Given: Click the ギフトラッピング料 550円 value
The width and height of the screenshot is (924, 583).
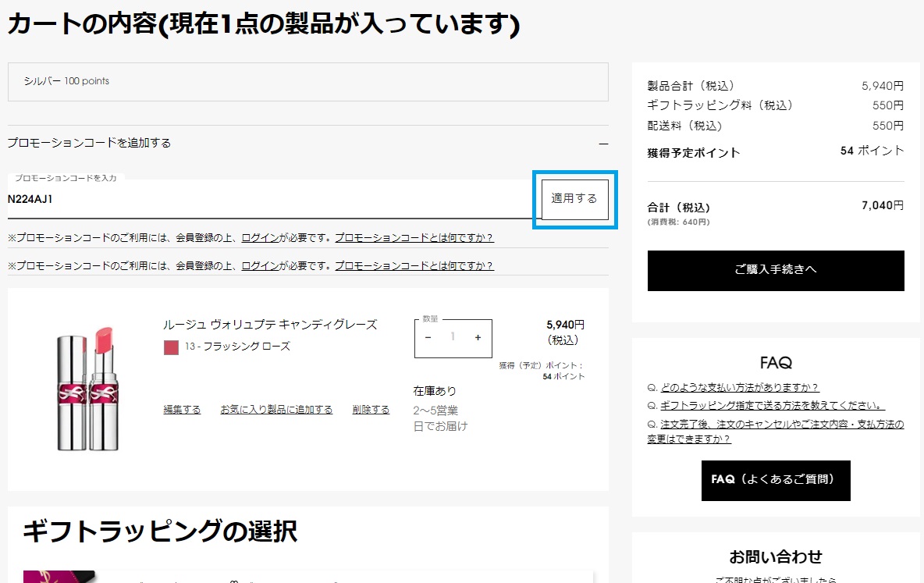Looking at the screenshot, I should (887, 105).
